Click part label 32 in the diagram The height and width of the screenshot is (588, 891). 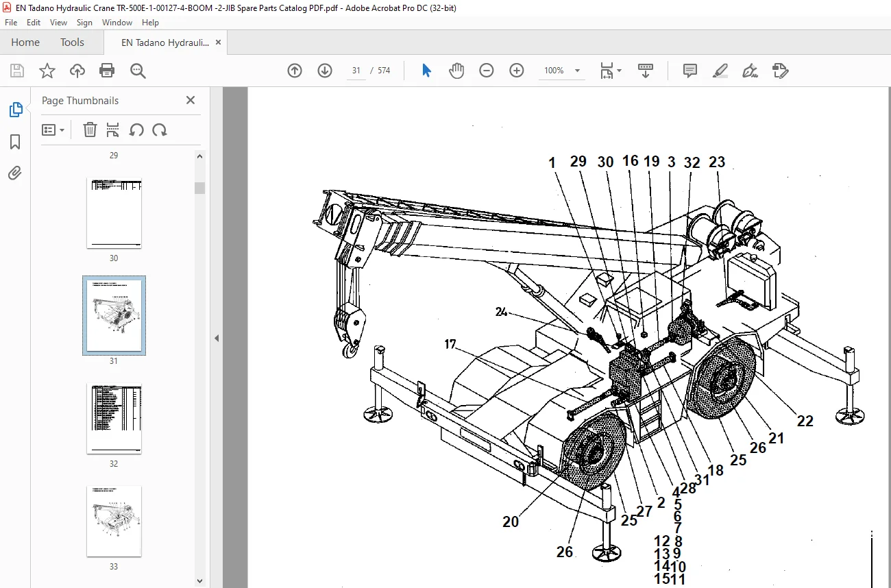(x=692, y=162)
